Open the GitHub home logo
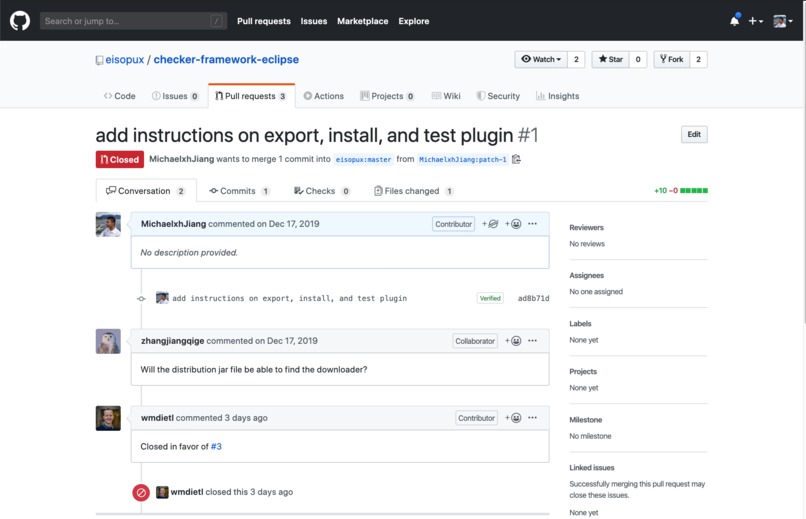Image resolution: width=806 pixels, height=519 pixels. (20, 21)
